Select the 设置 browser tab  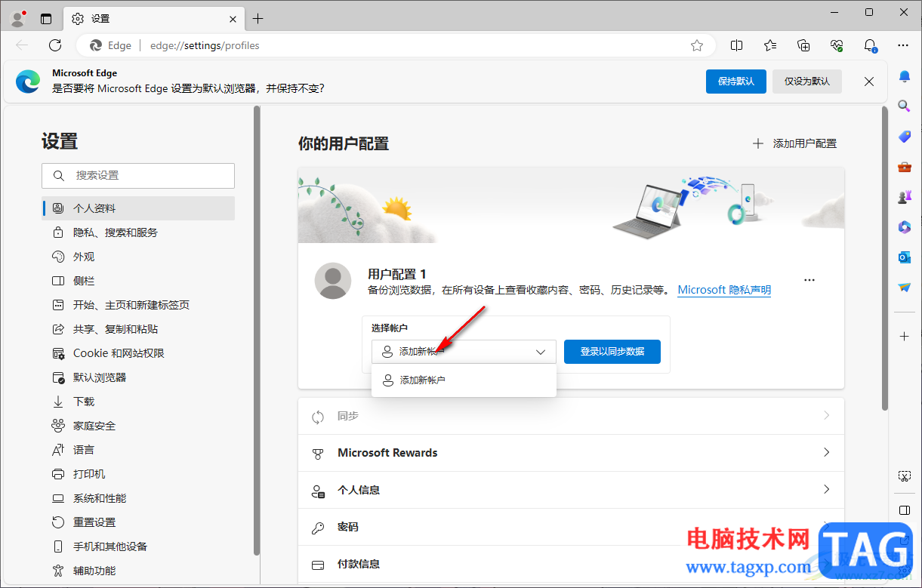154,18
